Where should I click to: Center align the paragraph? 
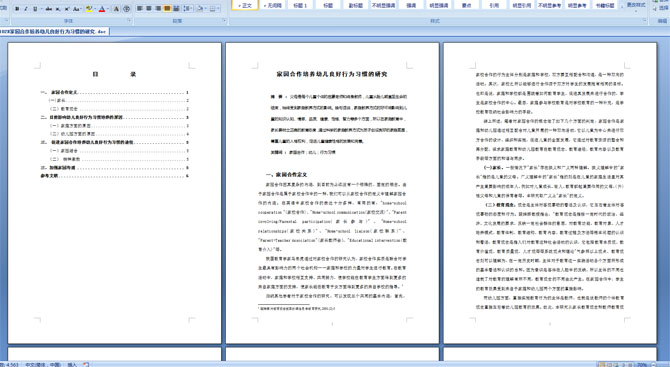click(x=149, y=9)
